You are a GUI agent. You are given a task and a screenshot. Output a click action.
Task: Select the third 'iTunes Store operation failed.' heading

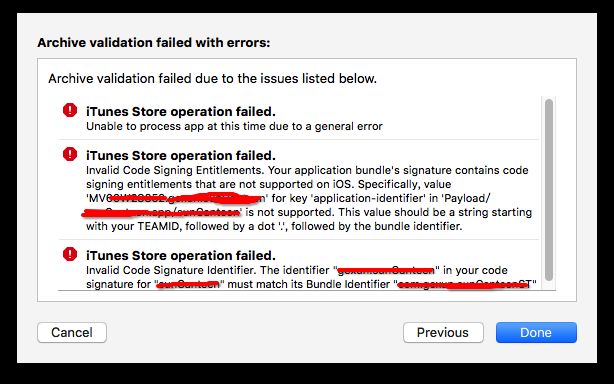[x=181, y=256]
